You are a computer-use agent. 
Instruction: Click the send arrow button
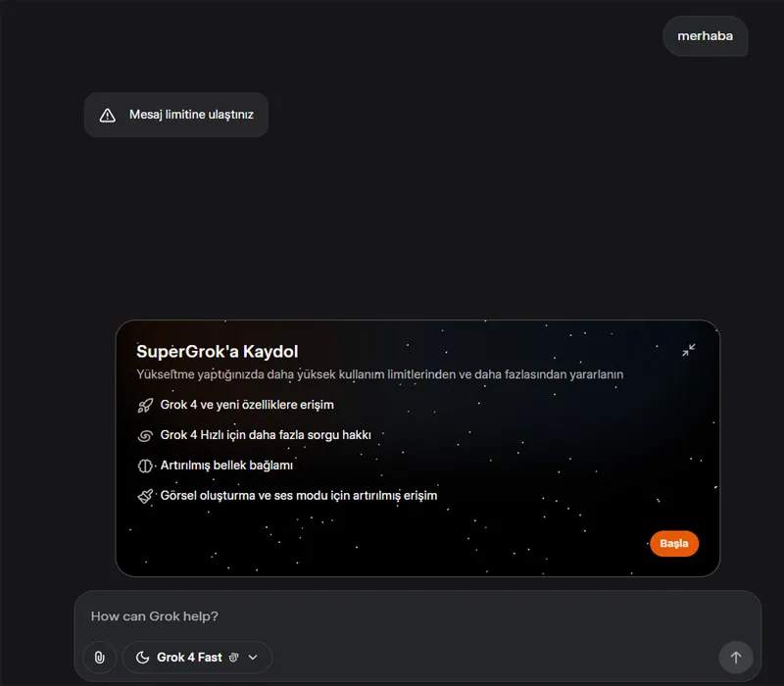[736, 657]
